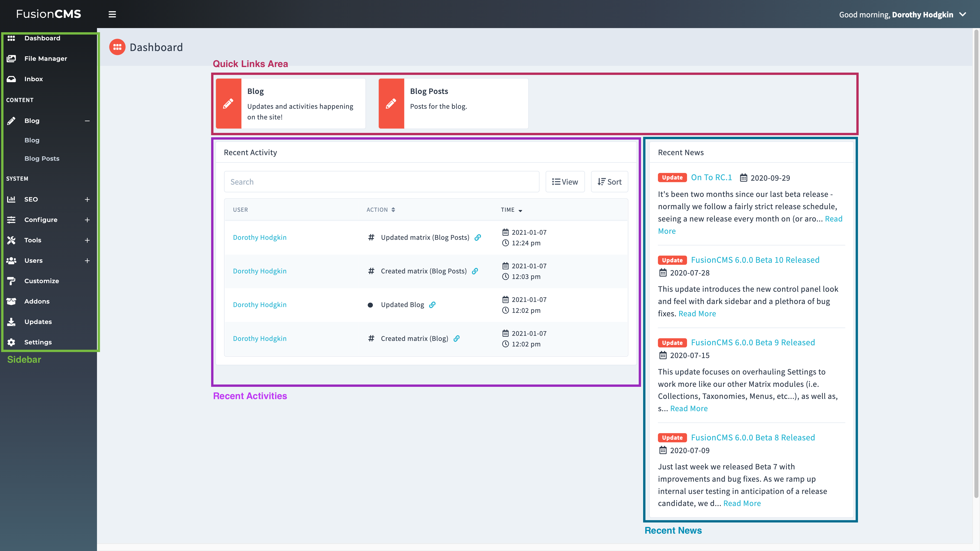This screenshot has height=551, width=980.
Task: Click the Blog Posts quick link card
Action: [454, 103]
